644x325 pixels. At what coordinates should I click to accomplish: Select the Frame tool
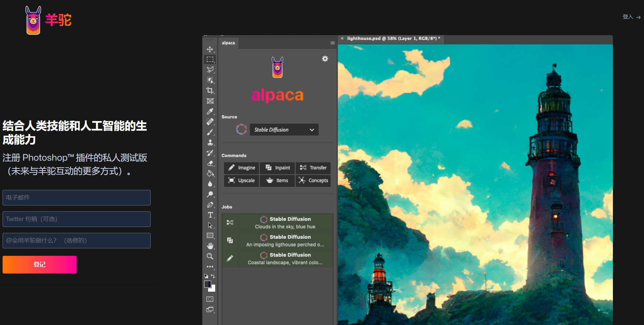pyautogui.click(x=210, y=101)
